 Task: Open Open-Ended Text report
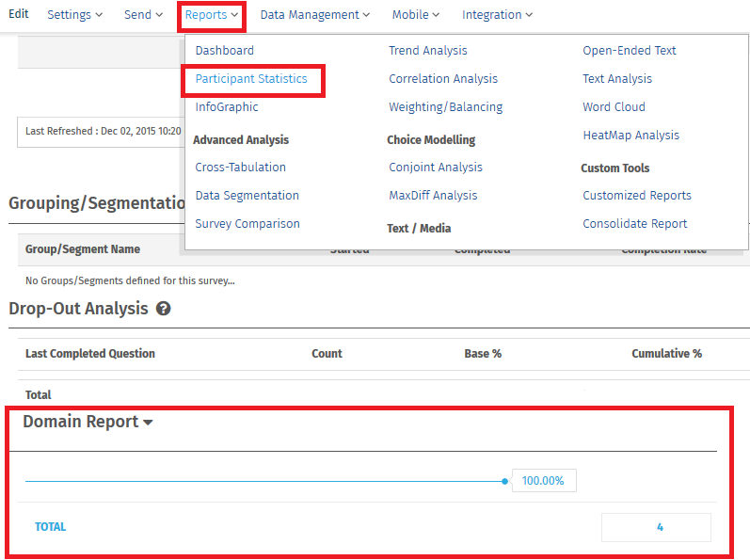pos(629,50)
